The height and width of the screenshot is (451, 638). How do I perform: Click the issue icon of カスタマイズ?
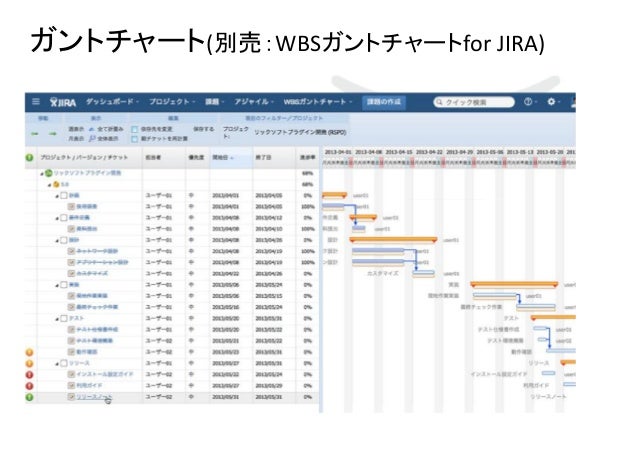tap(71, 274)
